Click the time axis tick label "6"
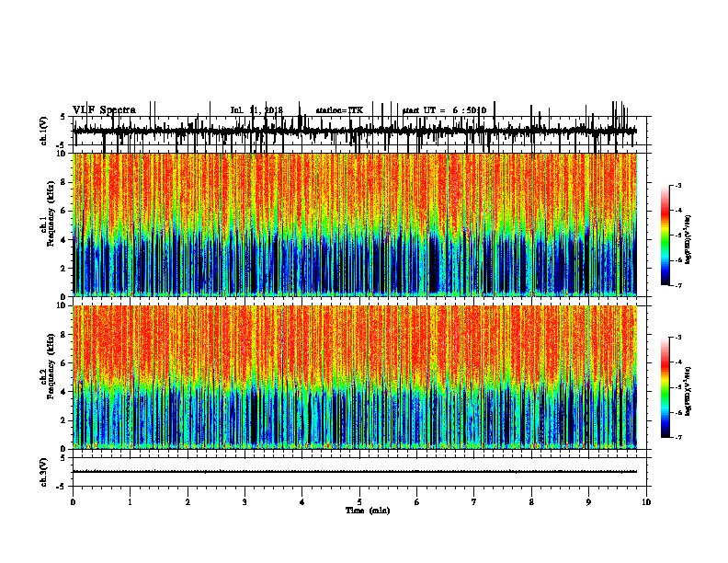This screenshot has width=728, height=563. click(417, 502)
